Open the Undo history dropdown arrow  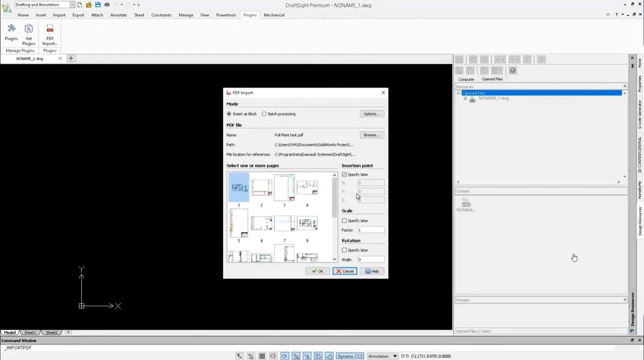122,5
